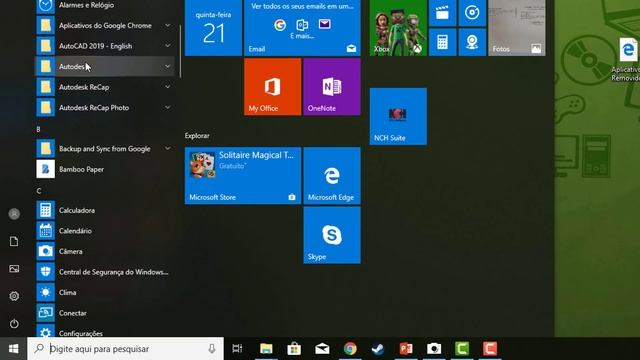
Task: Open the calendar tile showing quinta-feira 21
Action: click(x=213, y=28)
